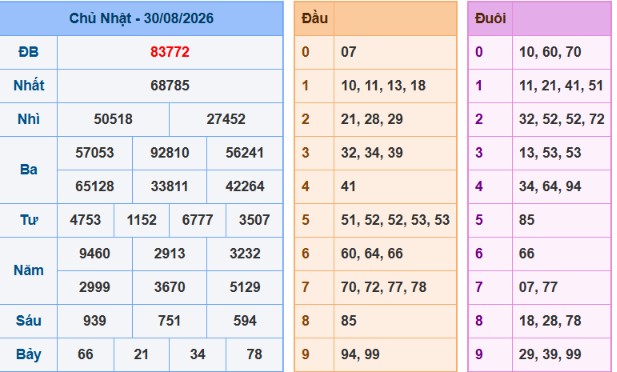Select Đầu row 0 value 07
This screenshot has height=372, width=617.
(349, 52)
